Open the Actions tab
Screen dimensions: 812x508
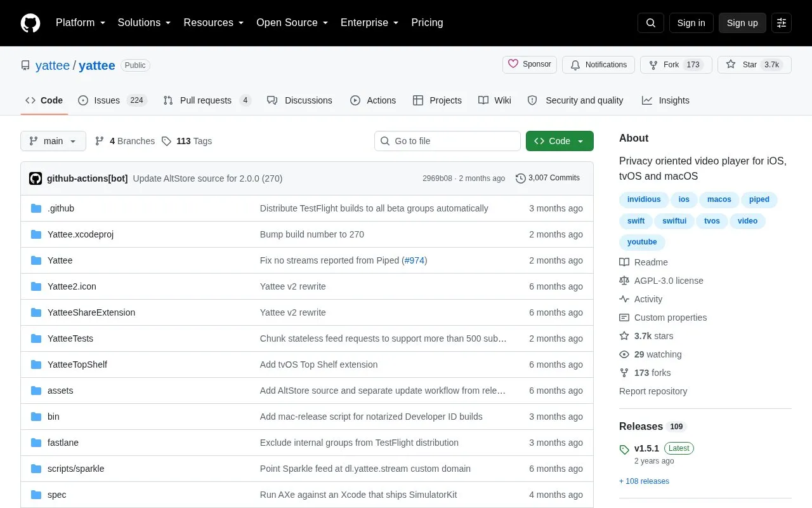tap(373, 100)
